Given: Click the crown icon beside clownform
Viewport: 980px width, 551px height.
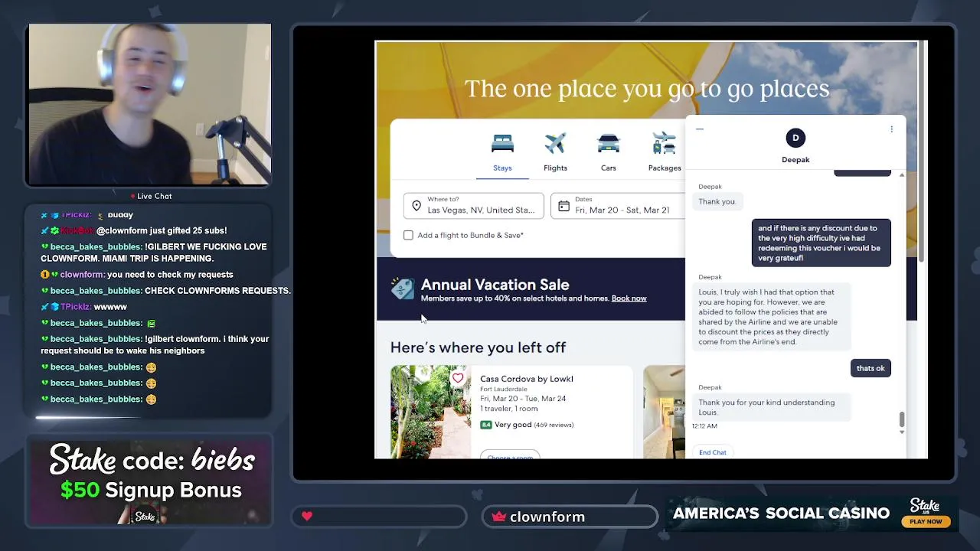Looking at the screenshot, I should (499, 517).
